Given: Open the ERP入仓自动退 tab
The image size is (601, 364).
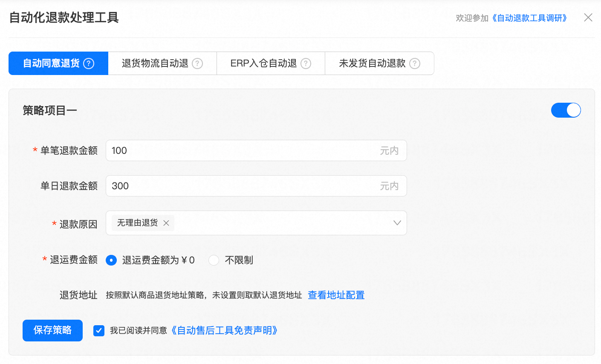Looking at the screenshot, I should (x=263, y=64).
